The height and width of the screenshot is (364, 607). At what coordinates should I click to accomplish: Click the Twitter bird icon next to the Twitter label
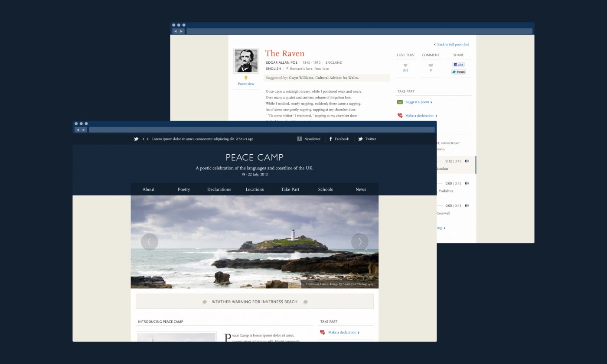point(360,139)
